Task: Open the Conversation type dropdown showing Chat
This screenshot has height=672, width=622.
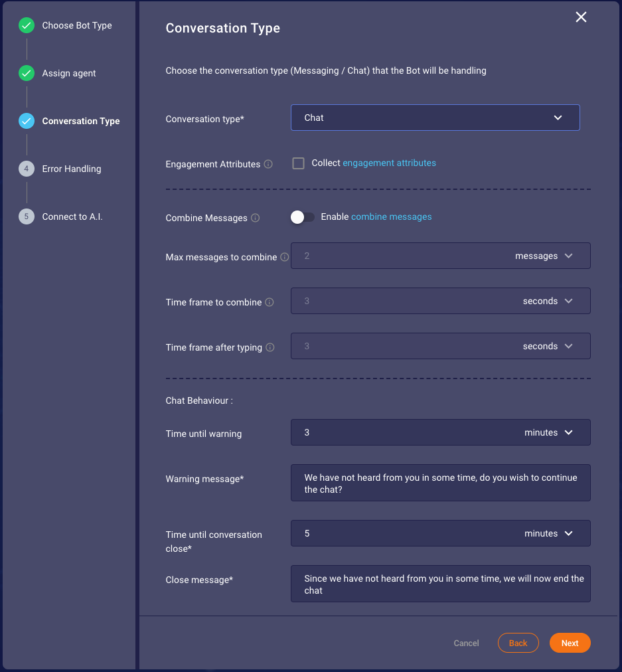Action: [435, 118]
